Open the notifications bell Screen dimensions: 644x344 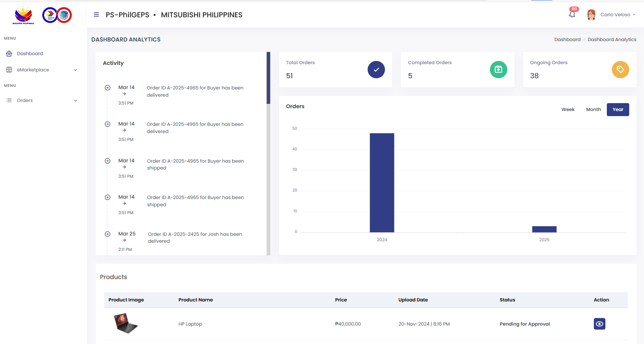[572, 14]
